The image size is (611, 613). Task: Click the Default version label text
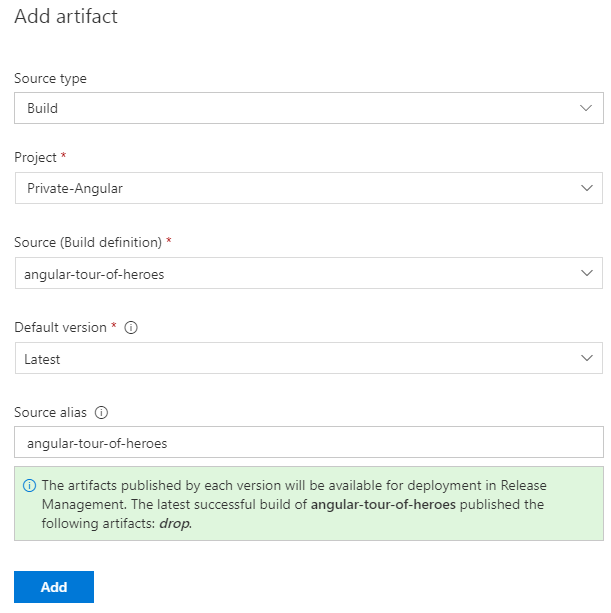60,328
